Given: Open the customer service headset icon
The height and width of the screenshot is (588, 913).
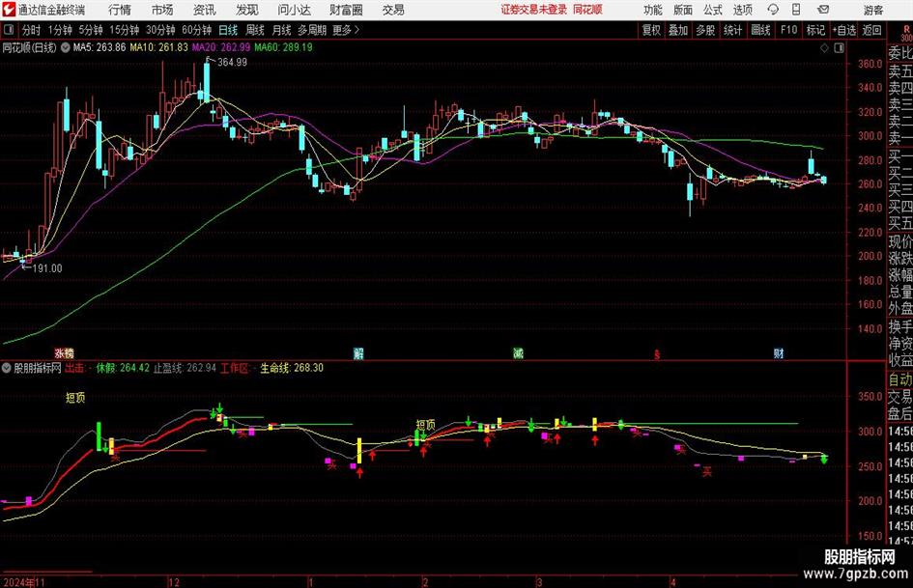Looking at the screenshot, I should pyautogui.click(x=773, y=10).
